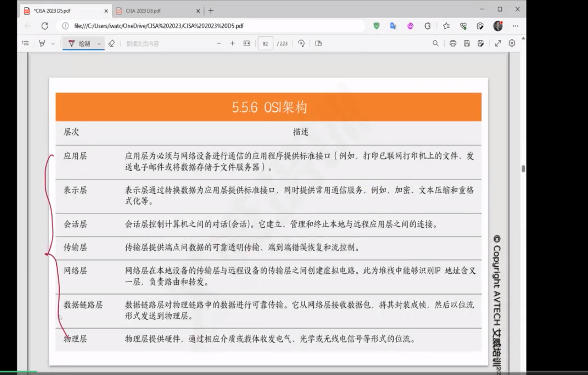Screen dimensions: 588x375
Task: Click the '描述' column header
Action: click(x=301, y=132)
